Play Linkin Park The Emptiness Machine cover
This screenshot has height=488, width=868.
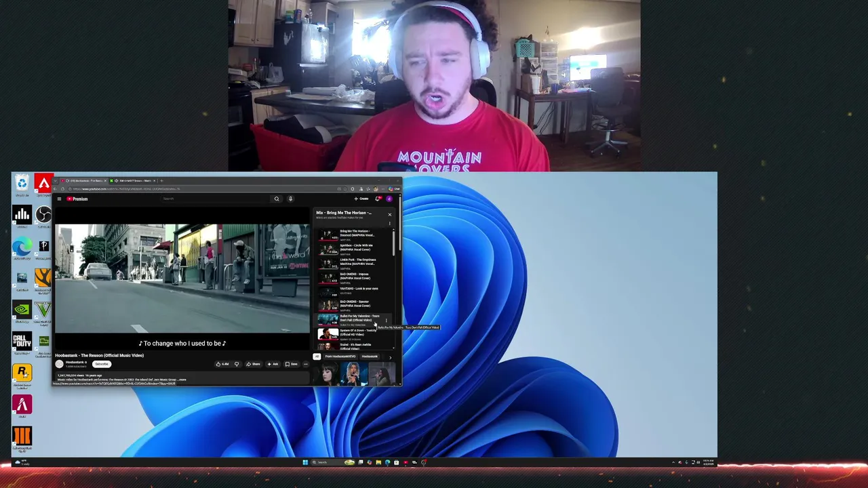click(353, 264)
